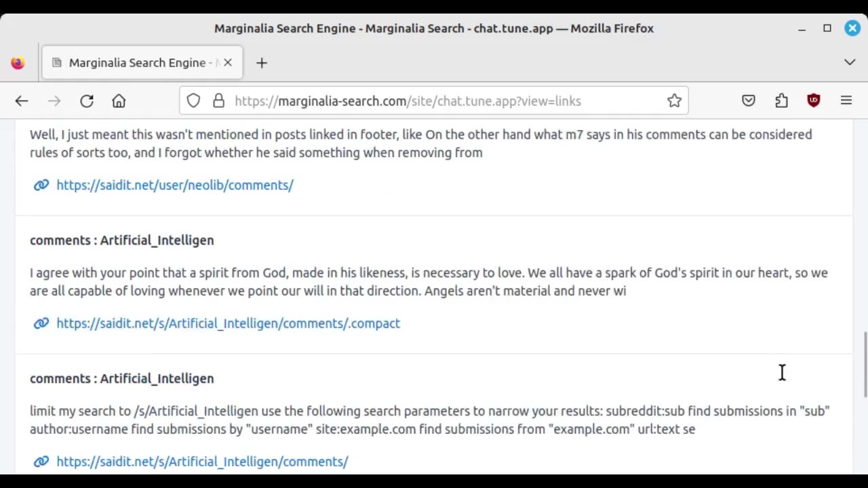Open tracking protection shield info
The image size is (868, 488).
(x=193, y=101)
